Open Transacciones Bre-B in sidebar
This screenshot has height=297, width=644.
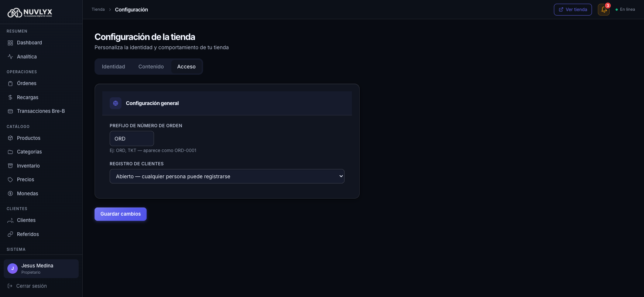[x=41, y=111]
